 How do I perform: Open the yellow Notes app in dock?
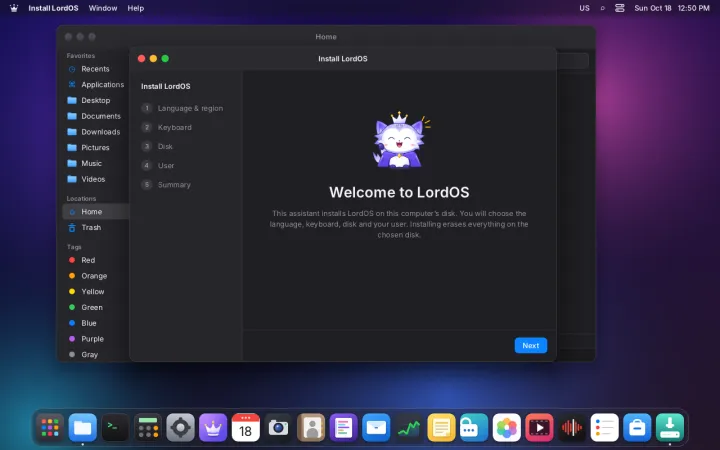coord(441,428)
